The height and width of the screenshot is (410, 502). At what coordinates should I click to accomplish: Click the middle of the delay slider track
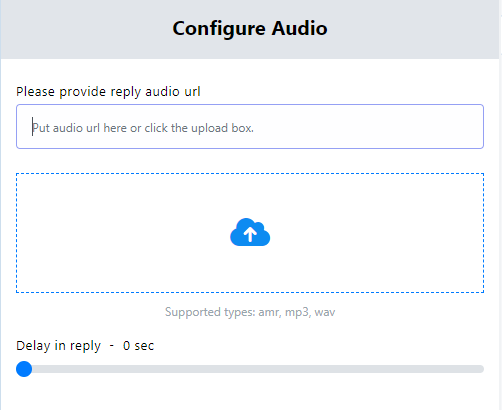pos(250,369)
